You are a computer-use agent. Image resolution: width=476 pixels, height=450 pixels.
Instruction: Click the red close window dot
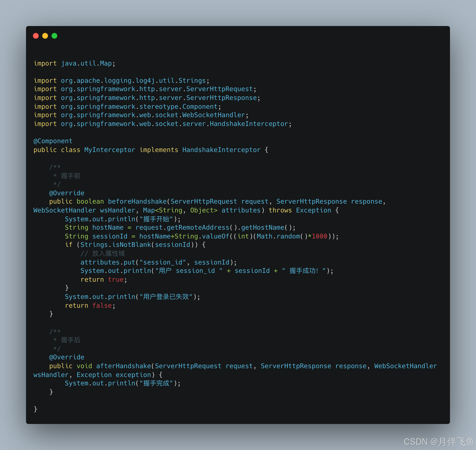point(36,36)
